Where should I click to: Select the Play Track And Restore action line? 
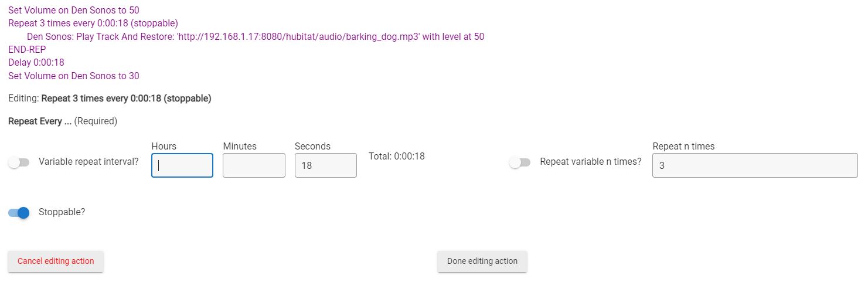[256, 36]
